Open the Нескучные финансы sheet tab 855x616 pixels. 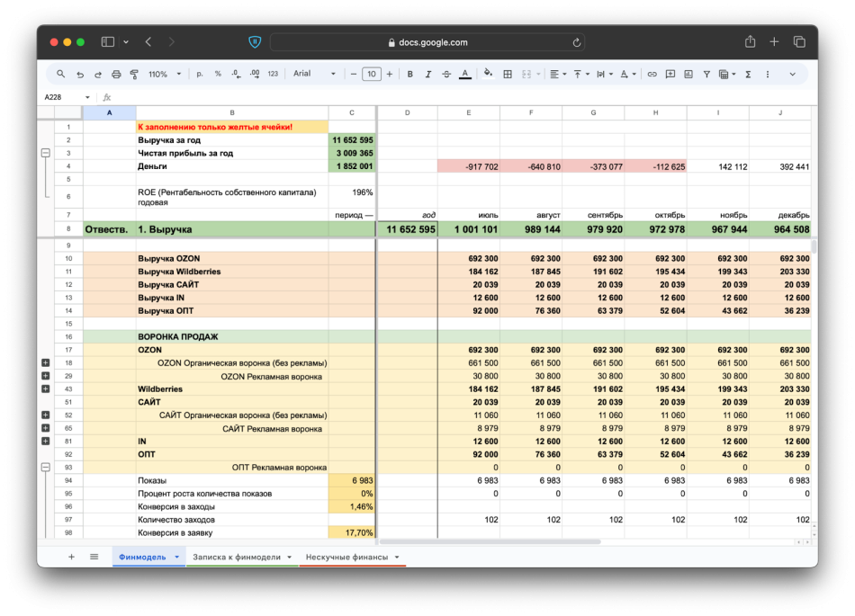pos(346,558)
